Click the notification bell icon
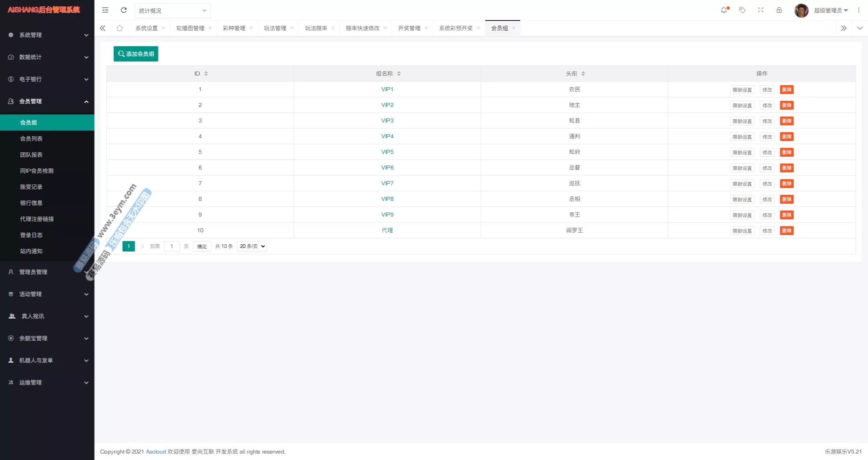 [x=724, y=10]
